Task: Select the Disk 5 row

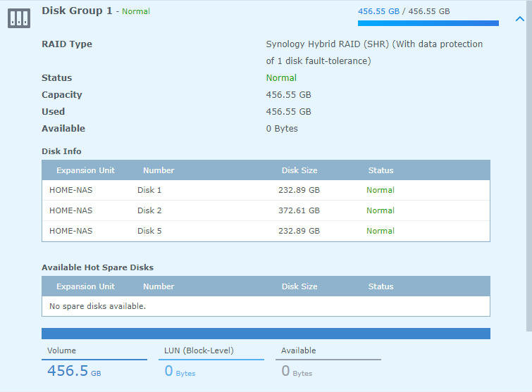Action: click(266, 231)
